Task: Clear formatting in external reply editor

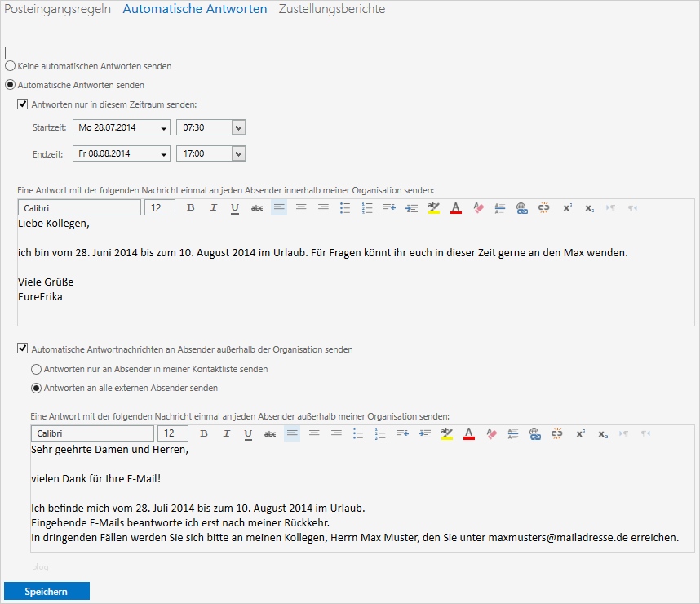Action: pyautogui.click(x=491, y=433)
